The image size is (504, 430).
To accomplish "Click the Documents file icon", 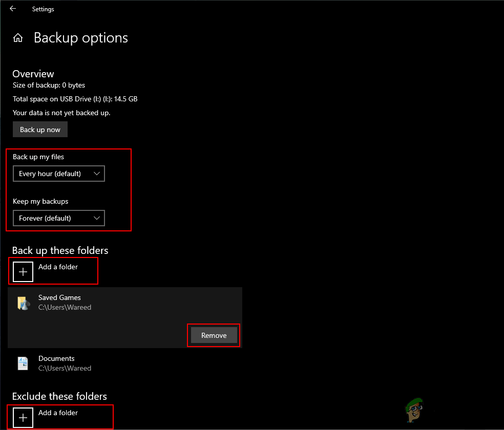I will click(x=23, y=363).
